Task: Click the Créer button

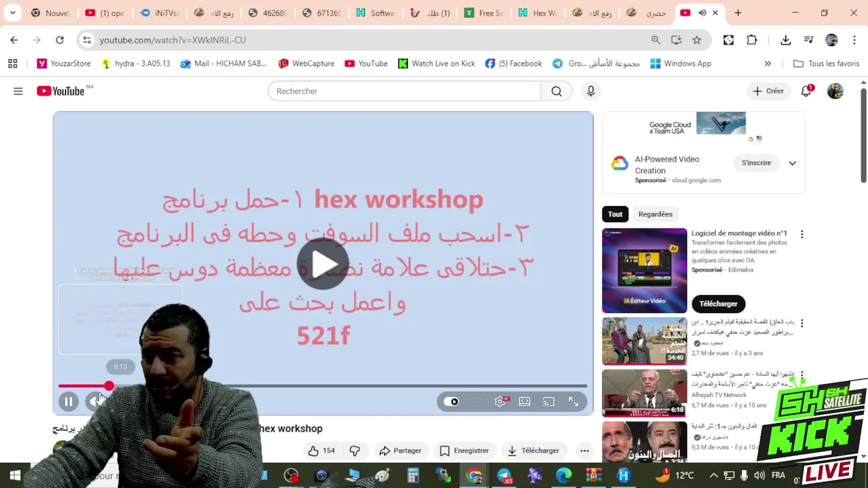Action: tap(768, 91)
